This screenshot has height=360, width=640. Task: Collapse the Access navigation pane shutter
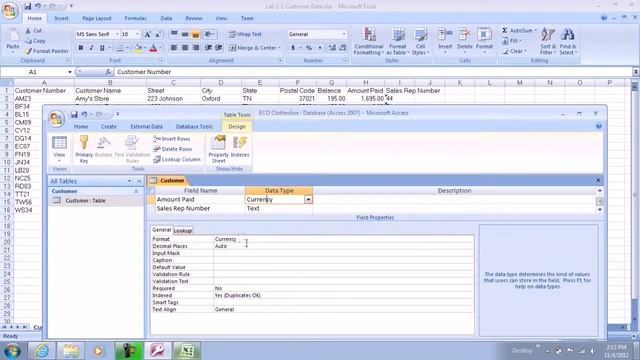tap(139, 181)
